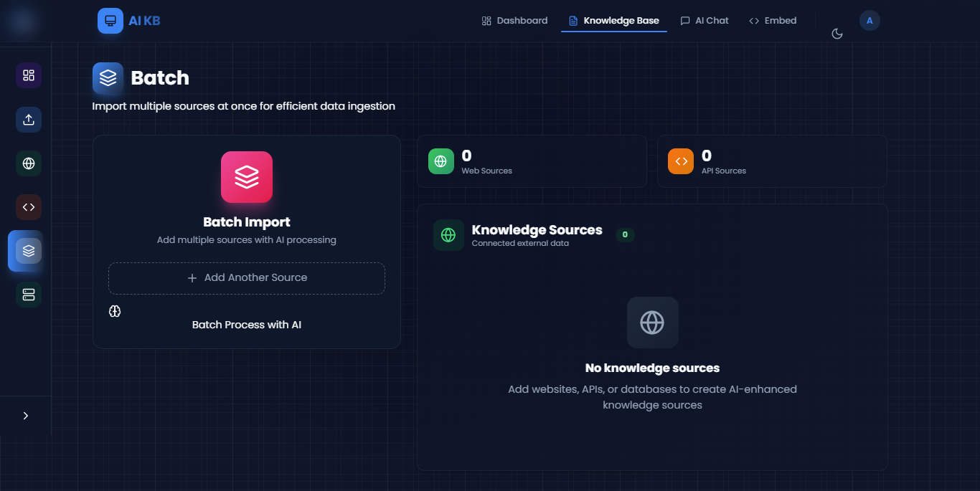Open the sidebar globe web icon

click(29, 163)
